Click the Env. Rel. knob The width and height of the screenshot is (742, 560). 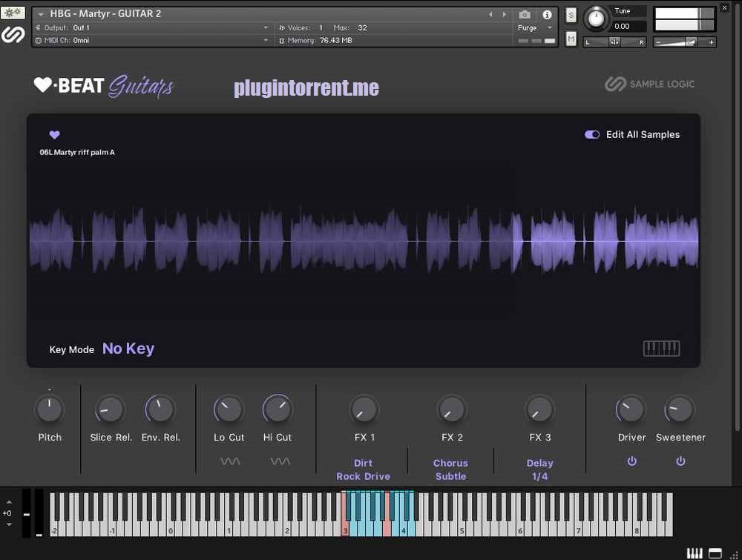click(160, 409)
